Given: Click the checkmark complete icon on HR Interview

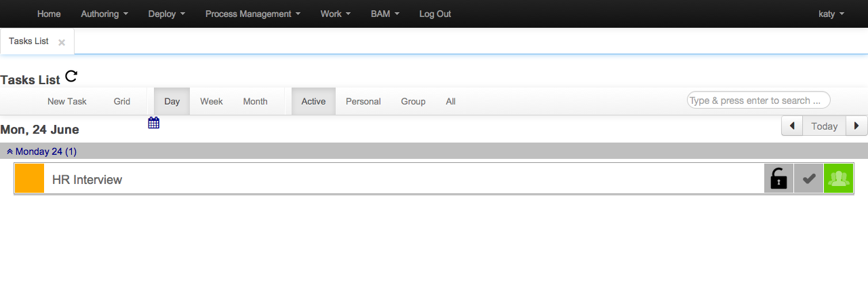Looking at the screenshot, I should click(x=808, y=179).
